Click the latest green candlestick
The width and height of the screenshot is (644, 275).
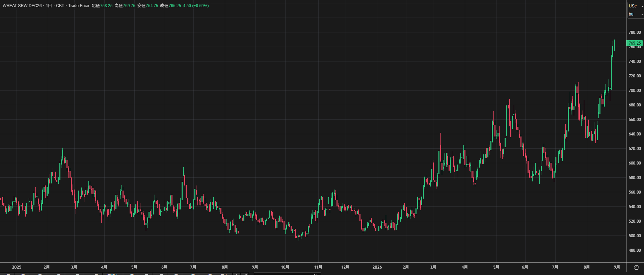(x=614, y=45)
